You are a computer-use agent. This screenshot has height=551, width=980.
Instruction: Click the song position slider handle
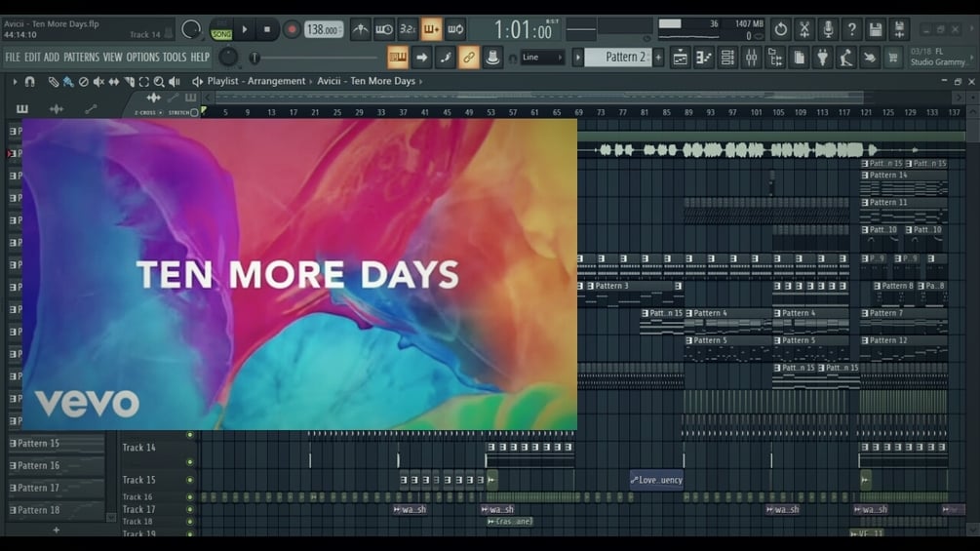[x=255, y=58]
